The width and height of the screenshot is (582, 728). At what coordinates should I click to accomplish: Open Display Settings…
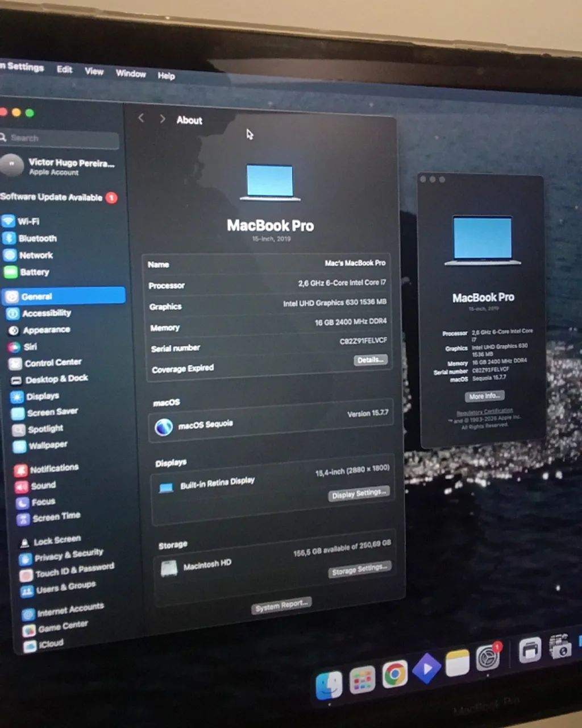(x=359, y=494)
